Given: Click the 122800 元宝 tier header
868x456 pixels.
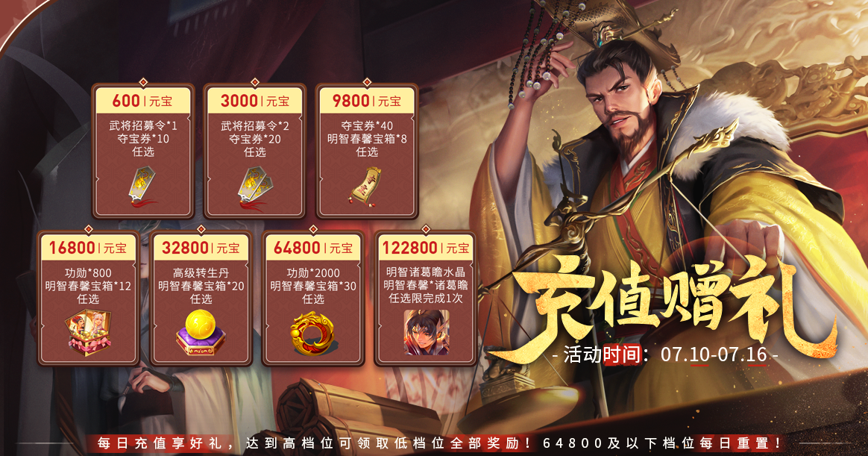Looking at the screenshot, I should point(426,248).
